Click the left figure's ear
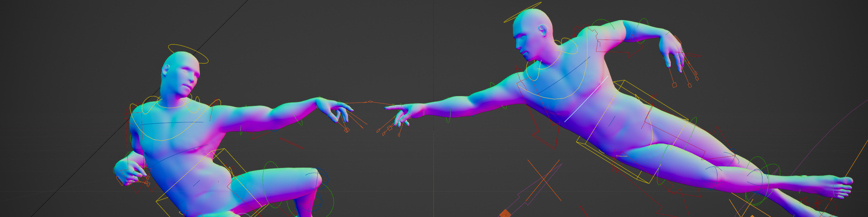This screenshot has height=217, width=868. click(x=166, y=70)
